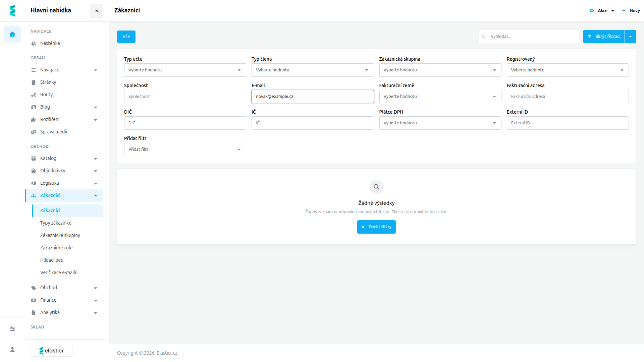
Task: Click into the E-mail filter field
Action: [313, 97]
